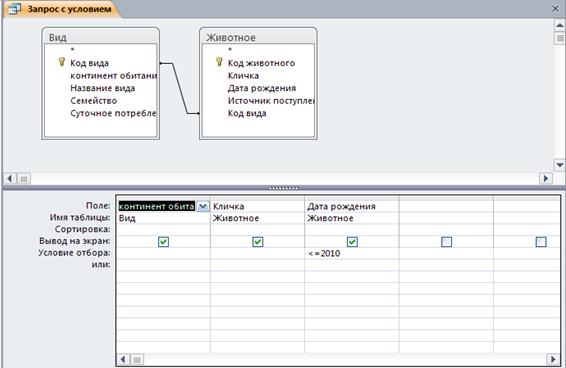This screenshot has height=368, width=566.
Task: Click the key icon beside Код вида
Action: (61, 62)
